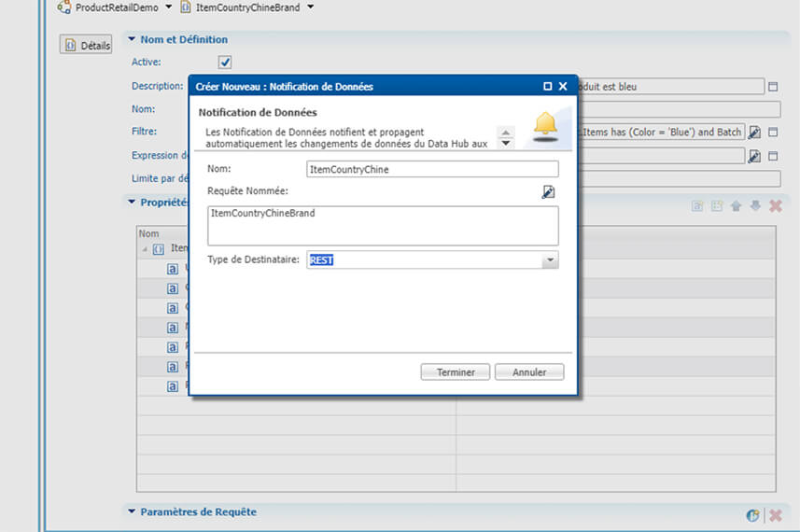The width and height of the screenshot is (800, 532).
Task: Click the notification bell icon in the dialog
Action: pos(545,125)
